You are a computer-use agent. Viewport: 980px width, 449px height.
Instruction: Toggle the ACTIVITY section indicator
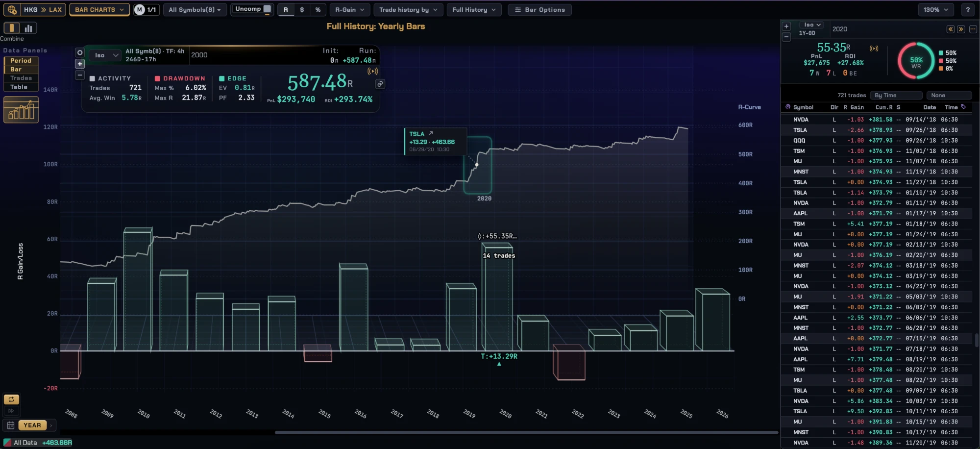click(x=92, y=78)
